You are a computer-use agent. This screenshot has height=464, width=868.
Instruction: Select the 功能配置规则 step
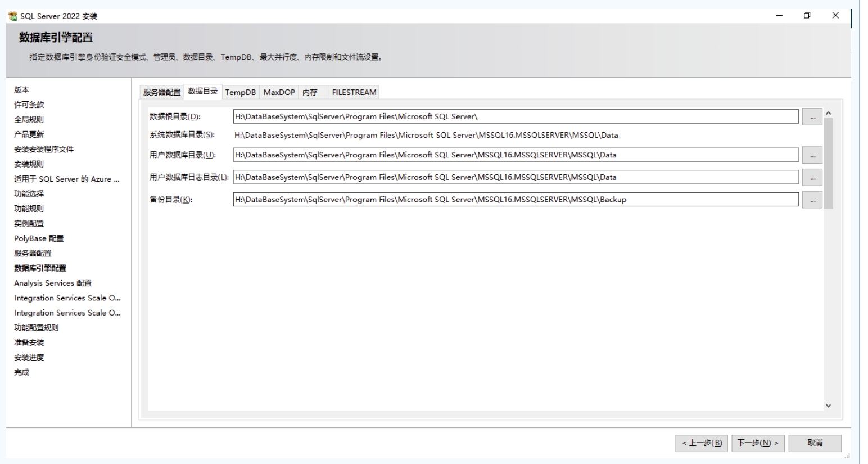click(36, 327)
